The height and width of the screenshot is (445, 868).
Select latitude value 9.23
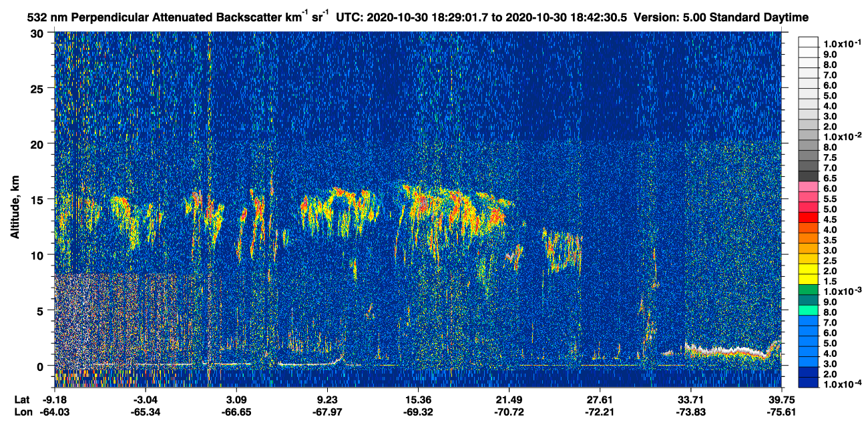tap(327, 400)
